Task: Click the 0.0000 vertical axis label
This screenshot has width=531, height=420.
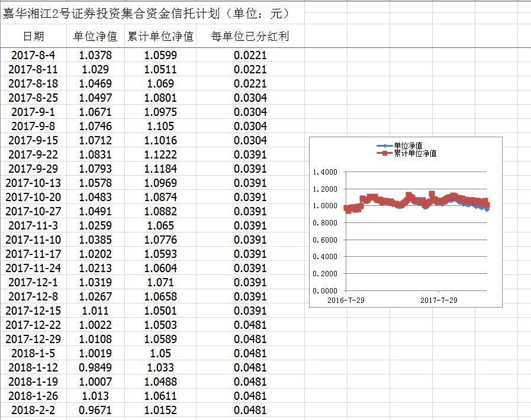Action: [x=324, y=291]
